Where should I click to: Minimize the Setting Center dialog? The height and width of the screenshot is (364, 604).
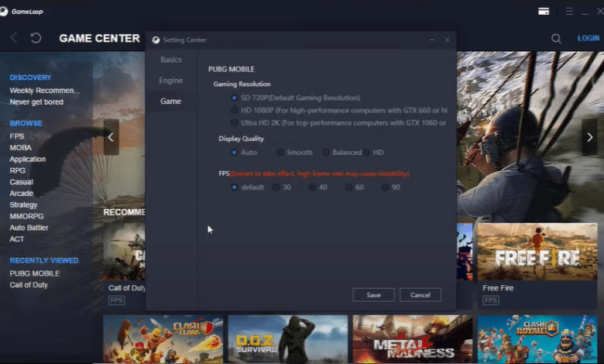(x=431, y=39)
